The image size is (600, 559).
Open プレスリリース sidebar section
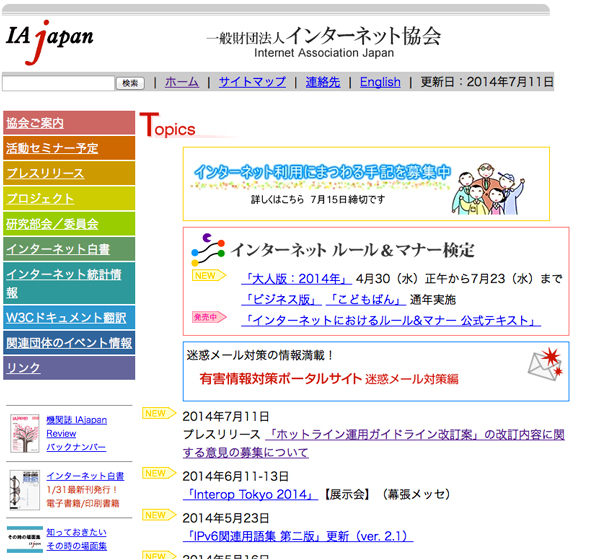45,173
